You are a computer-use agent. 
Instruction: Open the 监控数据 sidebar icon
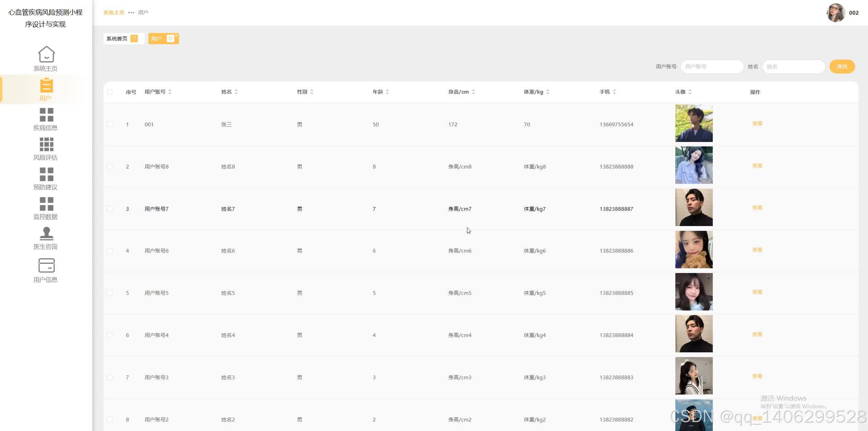pyautogui.click(x=46, y=204)
